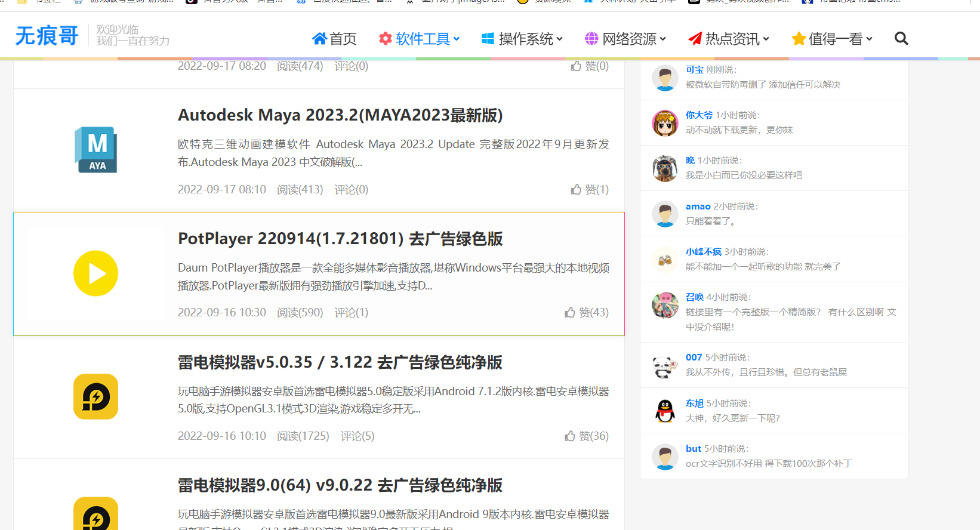This screenshot has width=980, height=530.
Task: Open the 网络资源 dropdown menu
Action: pyautogui.click(x=625, y=39)
